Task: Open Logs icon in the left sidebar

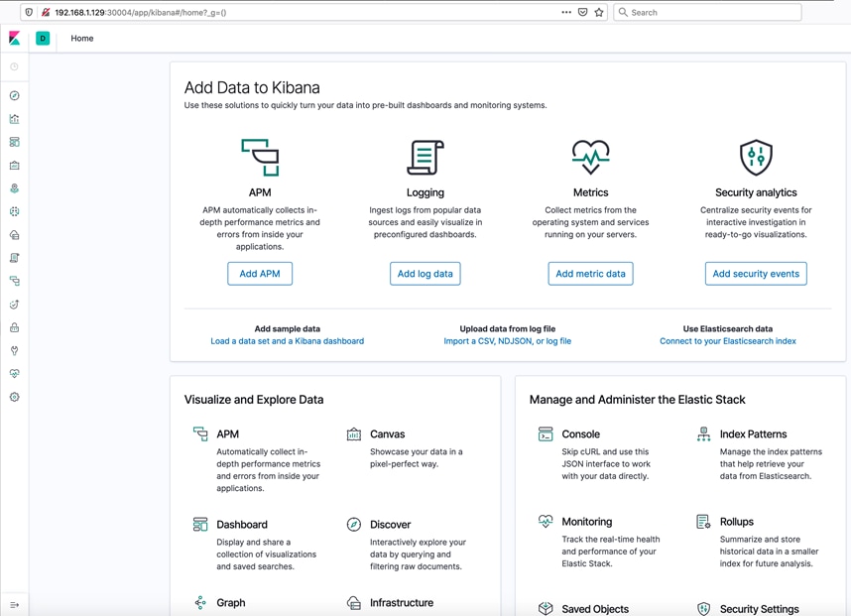Action: (15, 258)
